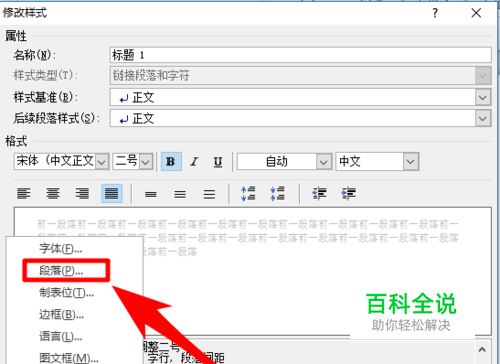Increase paragraph spacing icon

(248, 194)
